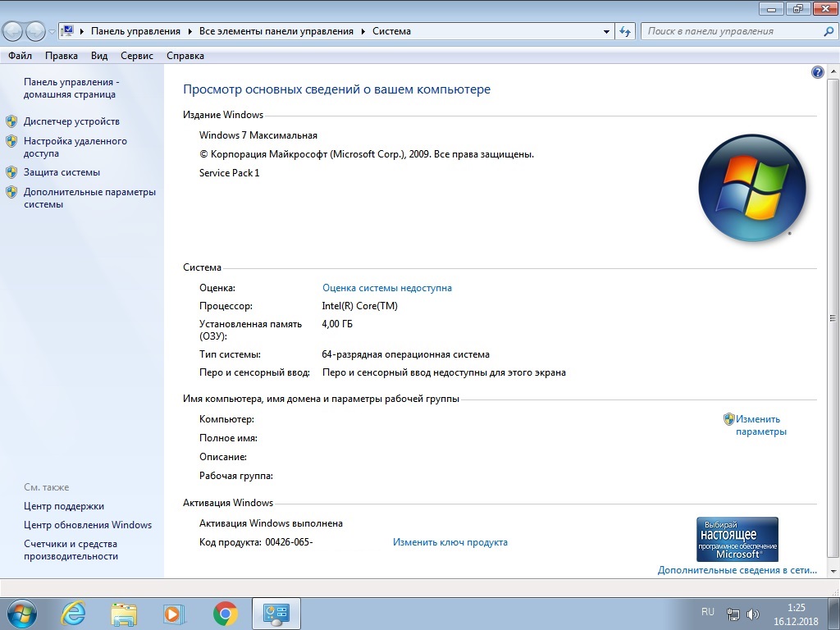Click the active Control Panel taskbar button
The width and height of the screenshot is (840, 630).
click(276, 614)
